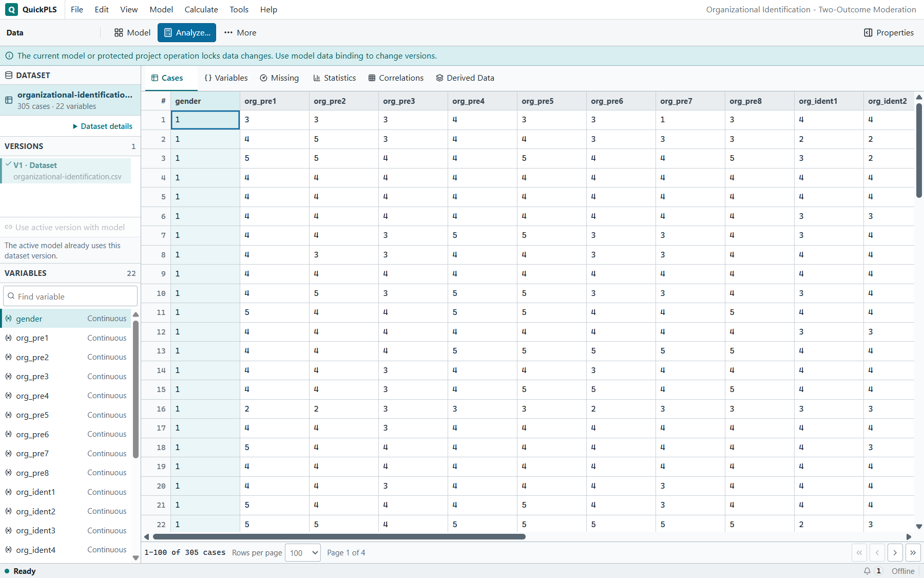The height and width of the screenshot is (578, 924).
Task: Go to the previous page
Action: tap(877, 553)
